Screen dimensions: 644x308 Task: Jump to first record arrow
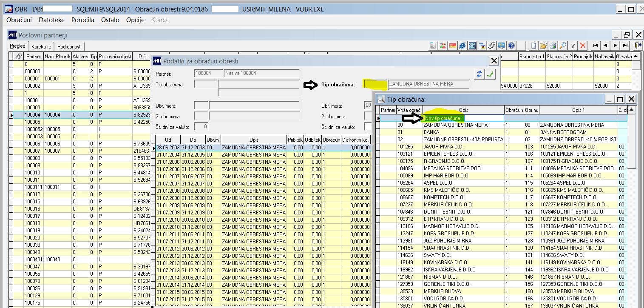point(596,46)
